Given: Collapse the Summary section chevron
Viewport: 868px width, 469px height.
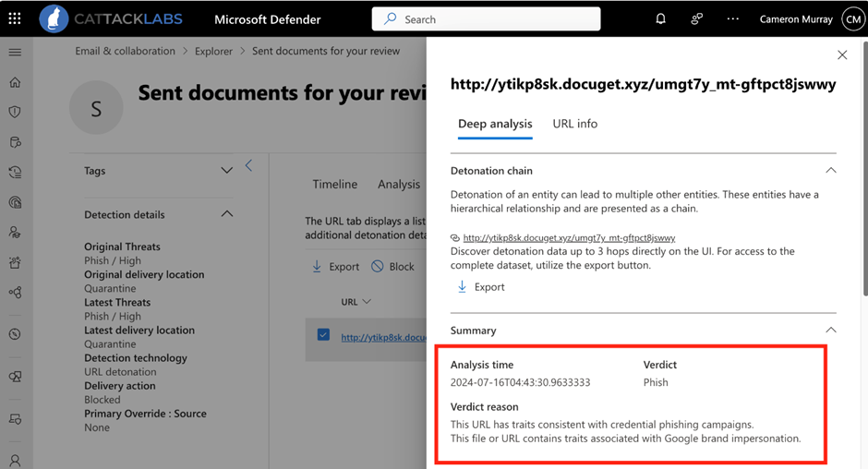Looking at the screenshot, I should click(x=831, y=330).
